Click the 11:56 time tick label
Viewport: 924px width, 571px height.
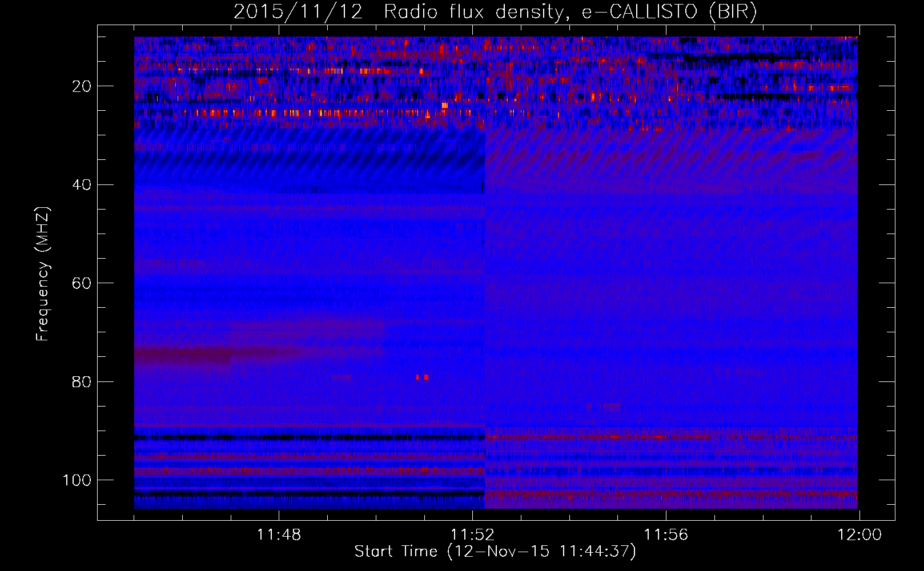point(666,535)
